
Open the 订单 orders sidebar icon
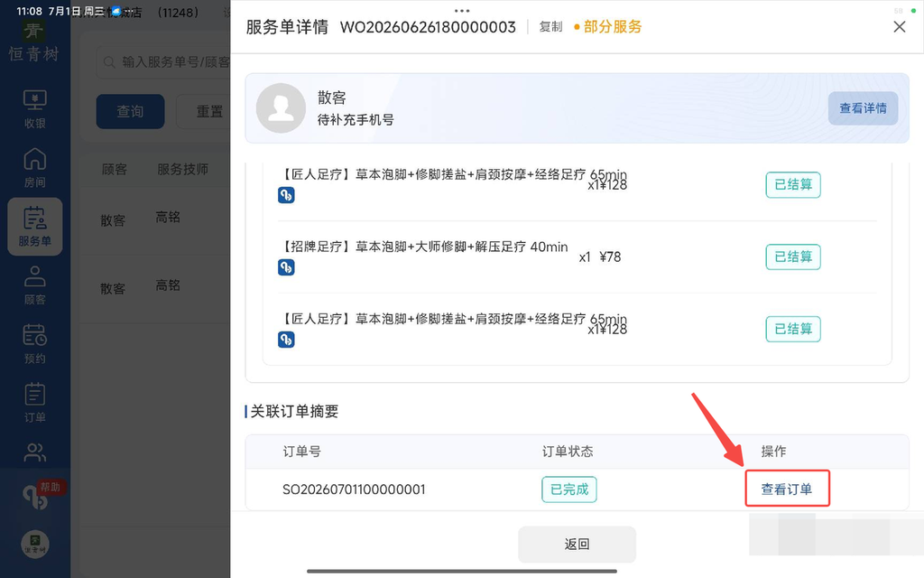[x=35, y=403]
